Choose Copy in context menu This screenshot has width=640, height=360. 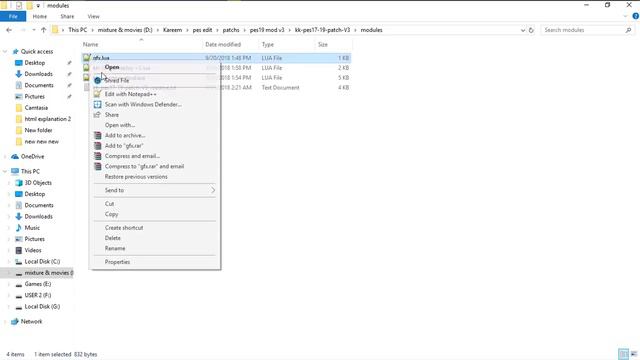[111, 214]
